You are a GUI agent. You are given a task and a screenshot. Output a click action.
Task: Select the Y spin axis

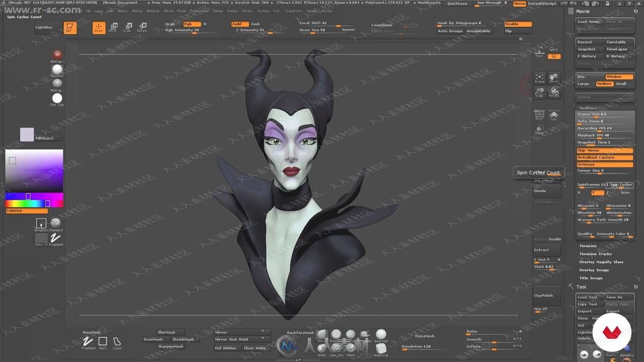click(597, 193)
